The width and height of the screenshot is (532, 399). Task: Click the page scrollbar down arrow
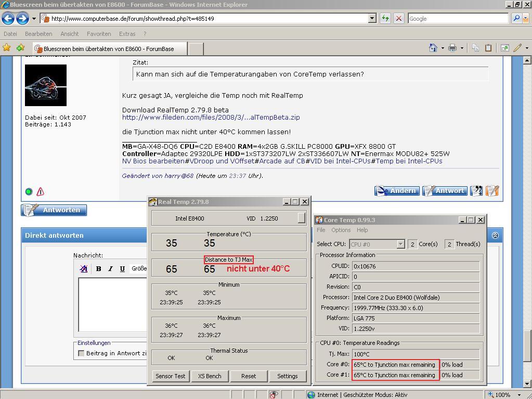click(x=527, y=384)
